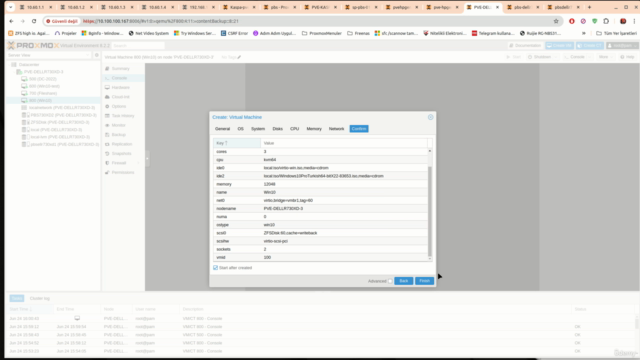Image resolution: width=640 pixels, height=360 pixels.
Task: Switch to the System wizard tab
Action: [x=258, y=129]
